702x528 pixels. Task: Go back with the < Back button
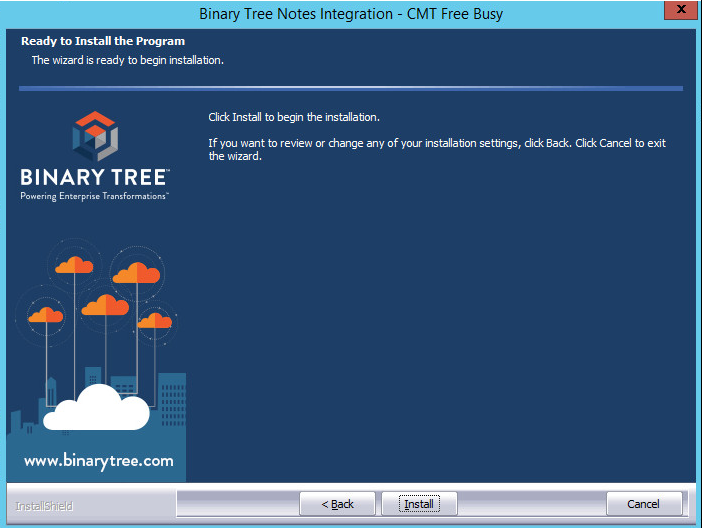coord(337,504)
